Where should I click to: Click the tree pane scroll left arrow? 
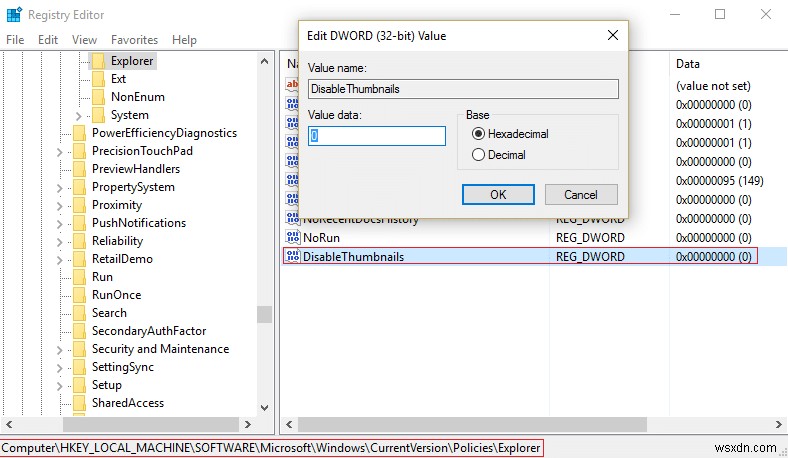9,424
